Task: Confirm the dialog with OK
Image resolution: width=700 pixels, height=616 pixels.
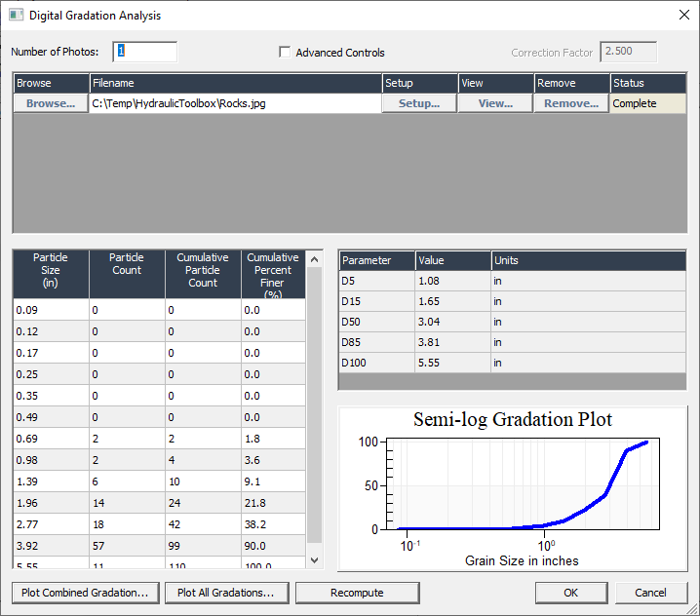Action: click(571, 593)
